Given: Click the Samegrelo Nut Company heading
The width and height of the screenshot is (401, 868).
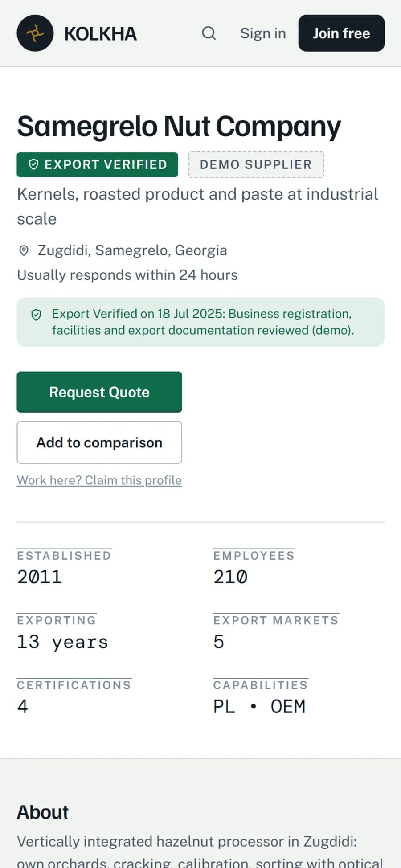Looking at the screenshot, I should tap(179, 126).
